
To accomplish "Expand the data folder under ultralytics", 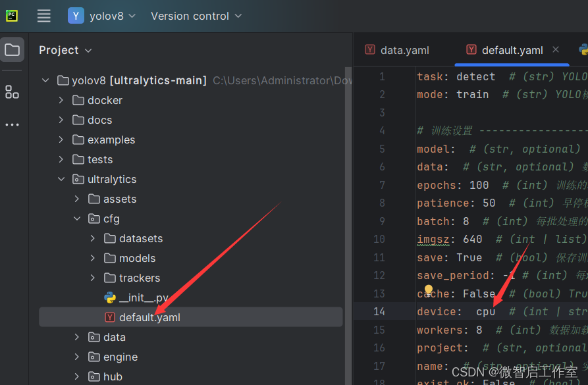I will point(77,337).
